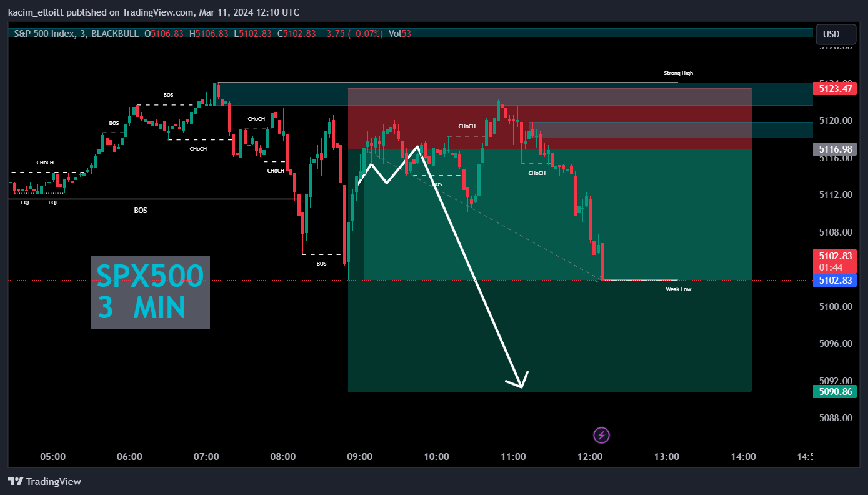Viewport: 868px width, 495px height.
Task: Click the Vol53 volume readout
Action: click(400, 34)
